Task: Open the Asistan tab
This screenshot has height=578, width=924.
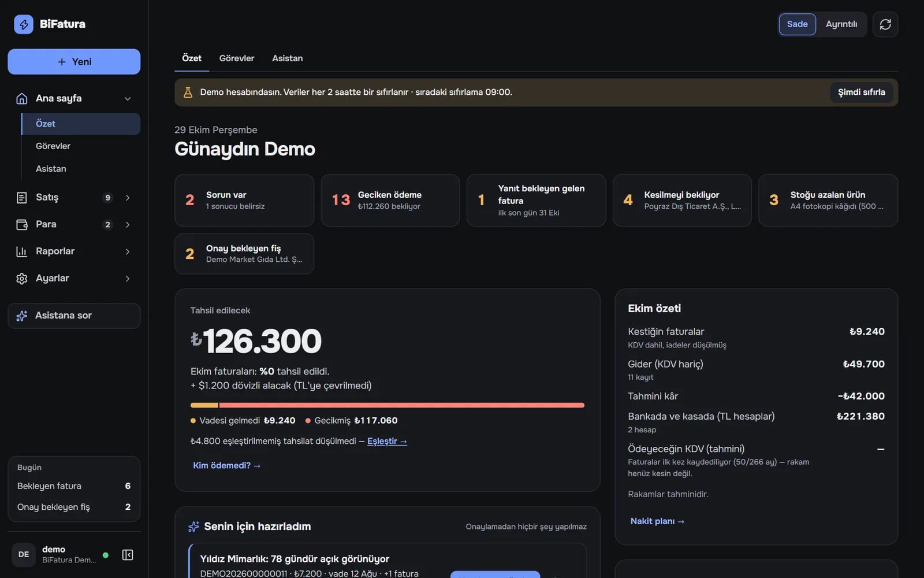Action: (288, 58)
